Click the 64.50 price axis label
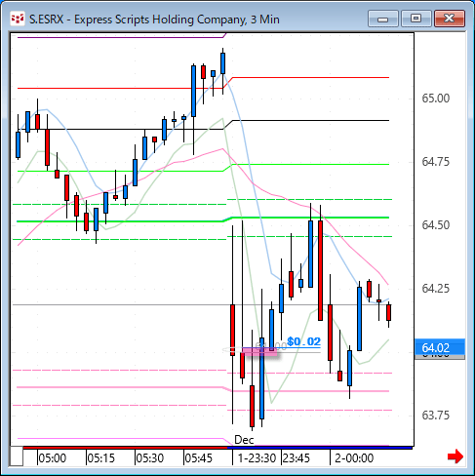Screen dimensions: 475x476 coord(435,225)
